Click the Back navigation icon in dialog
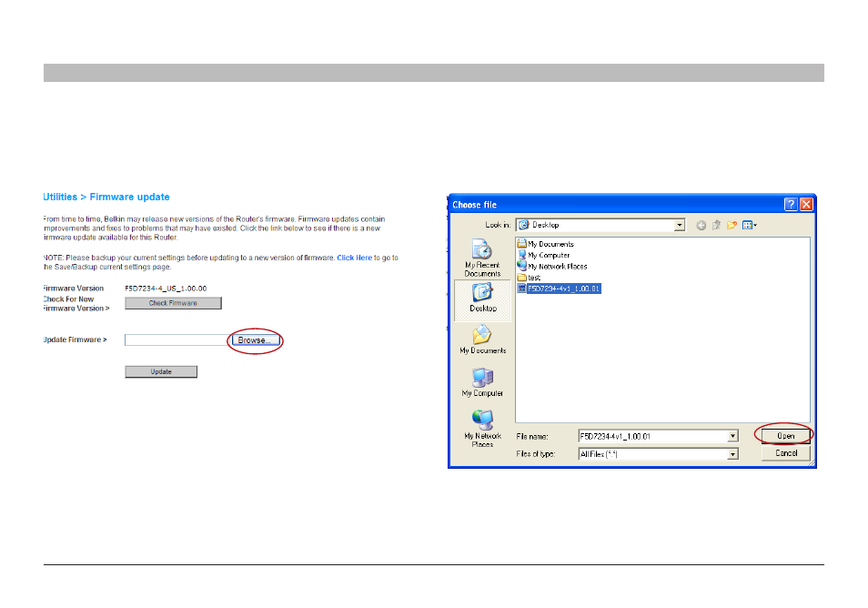This screenshot has width=868, height=608. click(701, 225)
